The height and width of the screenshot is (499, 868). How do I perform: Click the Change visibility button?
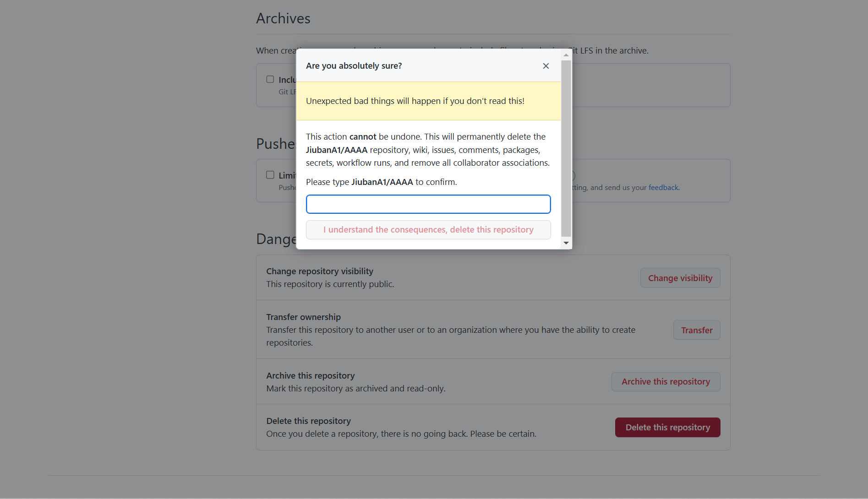(x=680, y=278)
